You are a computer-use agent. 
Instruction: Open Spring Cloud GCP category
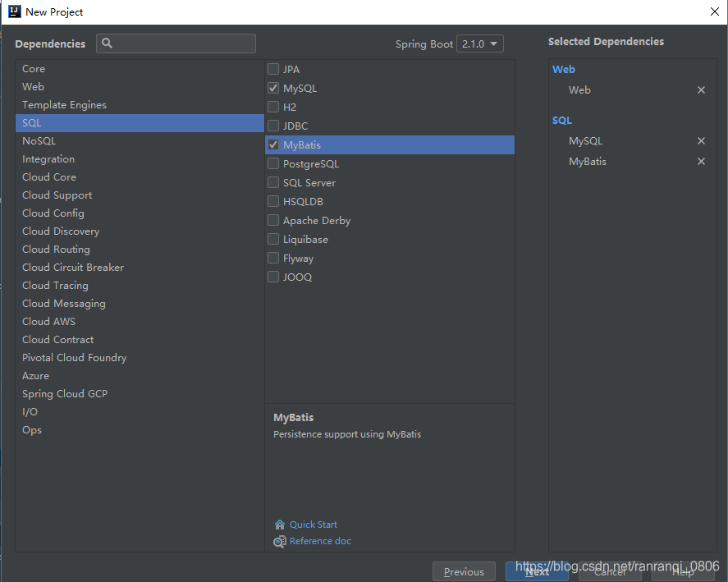(x=140, y=394)
